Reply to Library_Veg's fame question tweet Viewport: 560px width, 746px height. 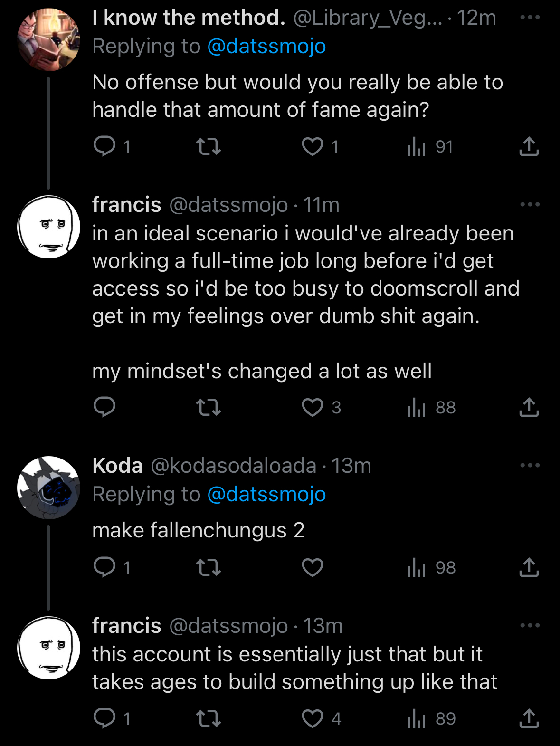coord(104,146)
